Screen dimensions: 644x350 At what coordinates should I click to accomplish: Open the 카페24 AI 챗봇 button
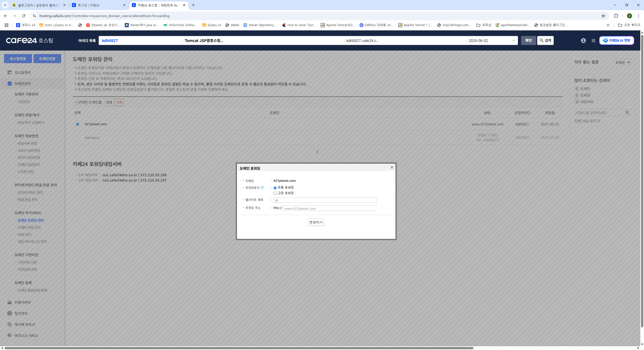point(616,40)
